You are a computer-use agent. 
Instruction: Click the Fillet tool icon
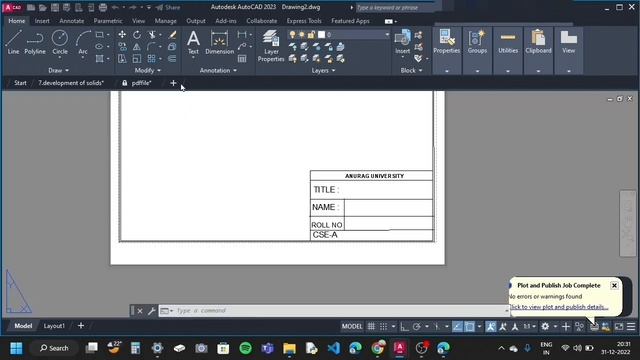tap(151, 47)
